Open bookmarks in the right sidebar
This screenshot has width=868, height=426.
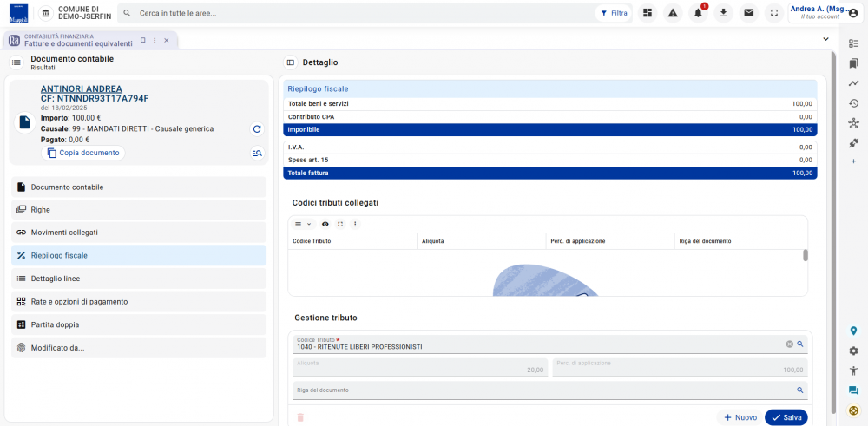coord(853,63)
